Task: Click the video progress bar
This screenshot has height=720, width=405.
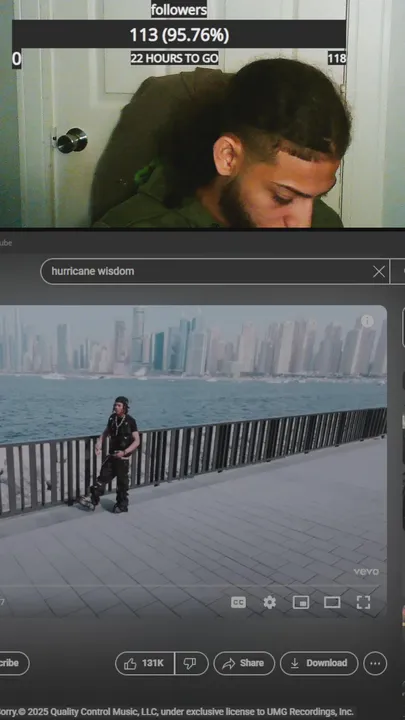Action: (x=193, y=586)
